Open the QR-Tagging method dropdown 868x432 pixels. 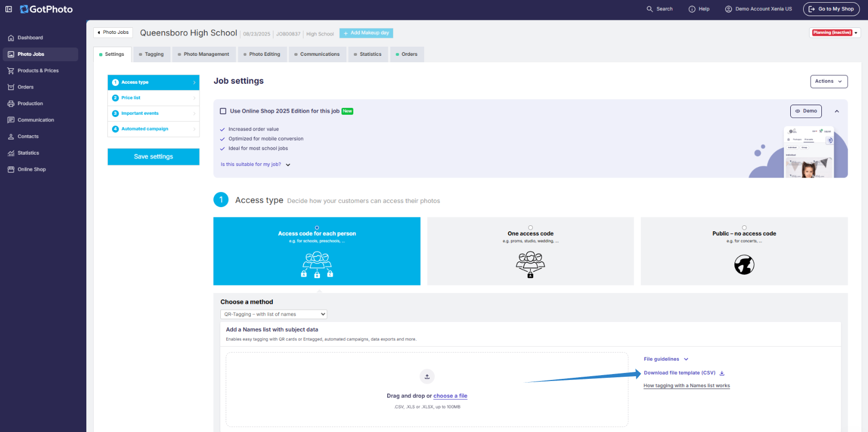(x=273, y=314)
